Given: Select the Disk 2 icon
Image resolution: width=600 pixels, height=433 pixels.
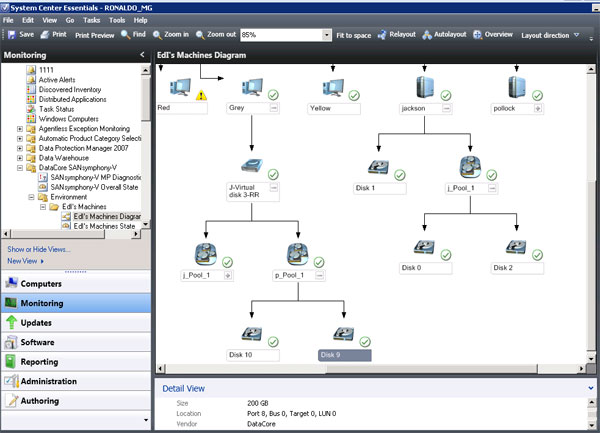Looking at the screenshot, I should coord(516,247).
